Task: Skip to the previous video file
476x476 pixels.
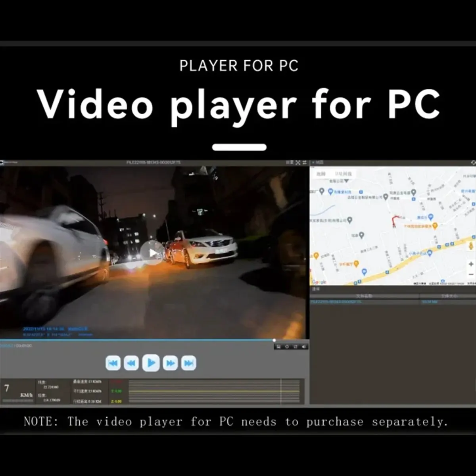Action: pos(113,363)
